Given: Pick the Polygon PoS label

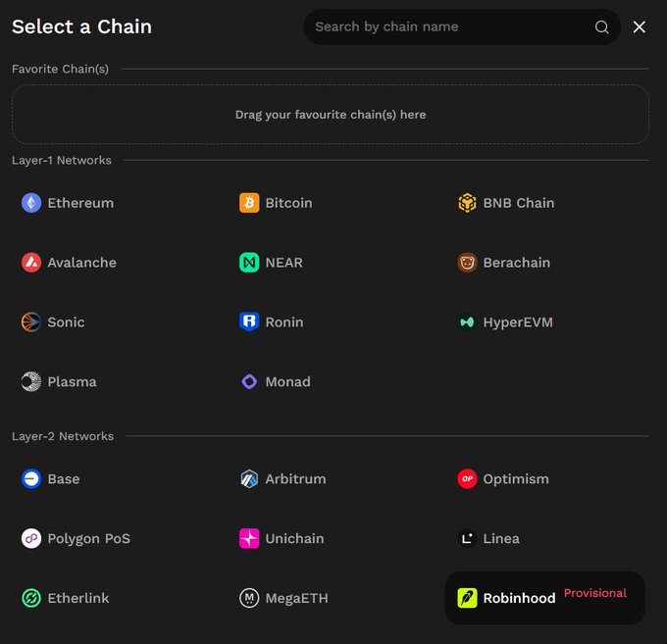Looking at the screenshot, I should [89, 538].
